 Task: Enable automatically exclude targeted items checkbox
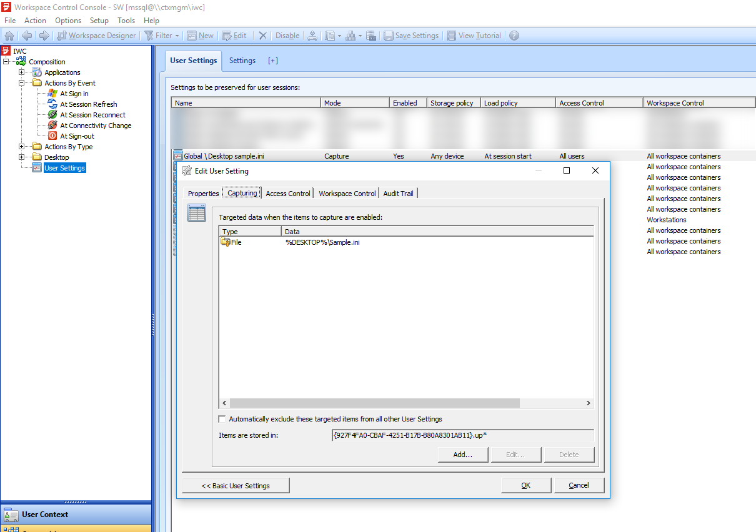222,418
